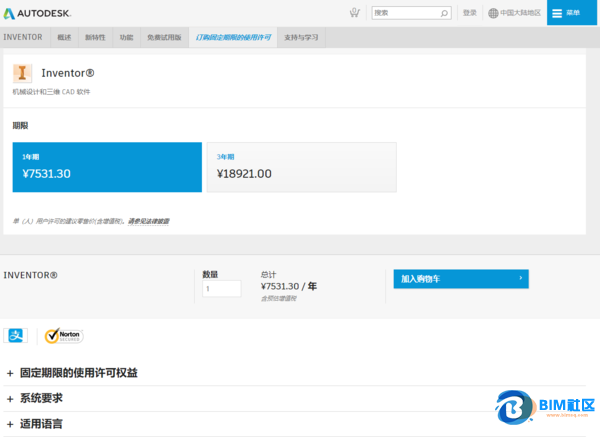Click the Alipay payment icon
Image resolution: width=600 pixels, height=437 pixels.
tap(16, 336)
